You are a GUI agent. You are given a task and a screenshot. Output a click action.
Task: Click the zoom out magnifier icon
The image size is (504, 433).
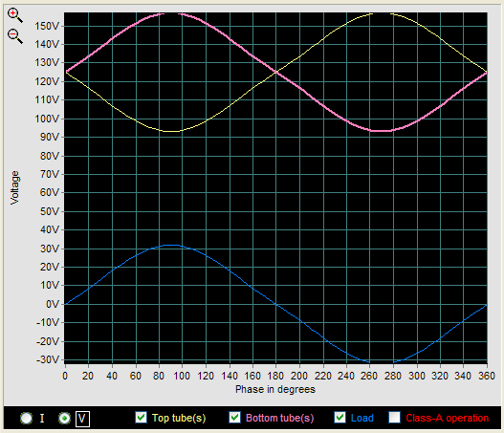pos(15,36)
